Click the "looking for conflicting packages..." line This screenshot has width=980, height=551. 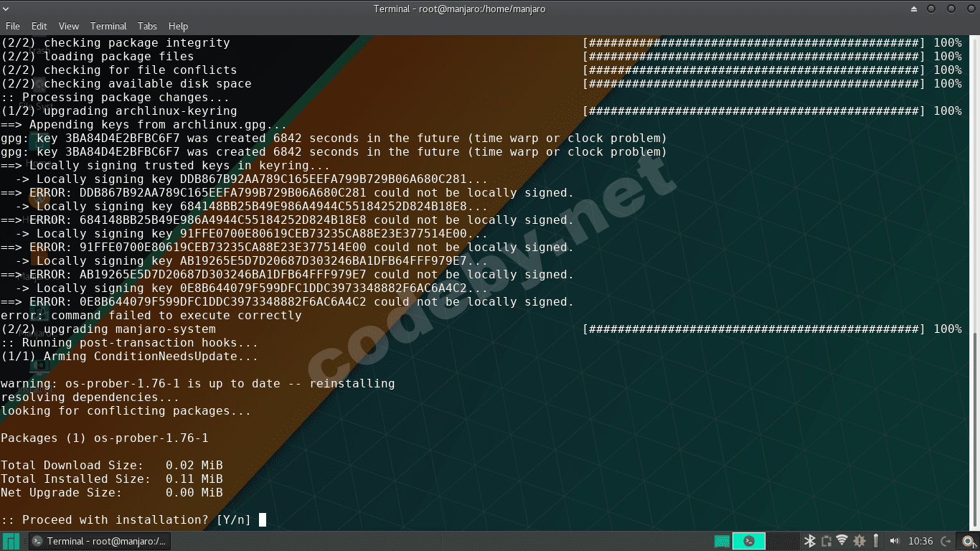tap(126, 410)
